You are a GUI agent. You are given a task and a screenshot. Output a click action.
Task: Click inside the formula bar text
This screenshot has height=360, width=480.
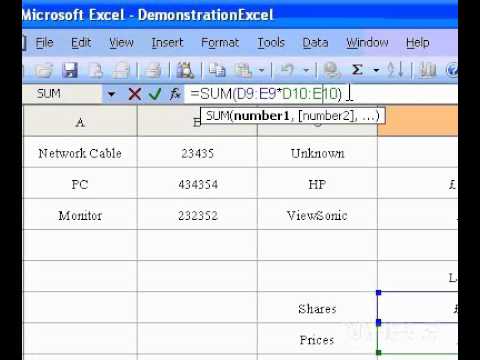tap(266, 94)
